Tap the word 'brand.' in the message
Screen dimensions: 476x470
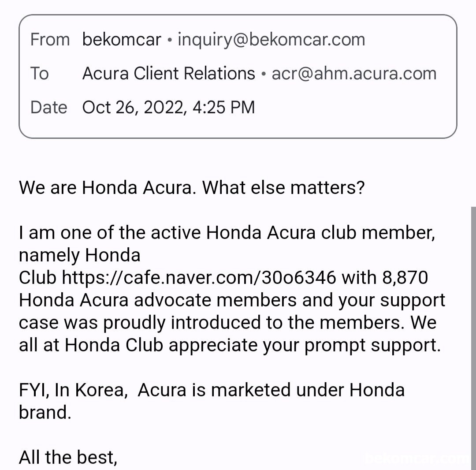tap(45, 412)
